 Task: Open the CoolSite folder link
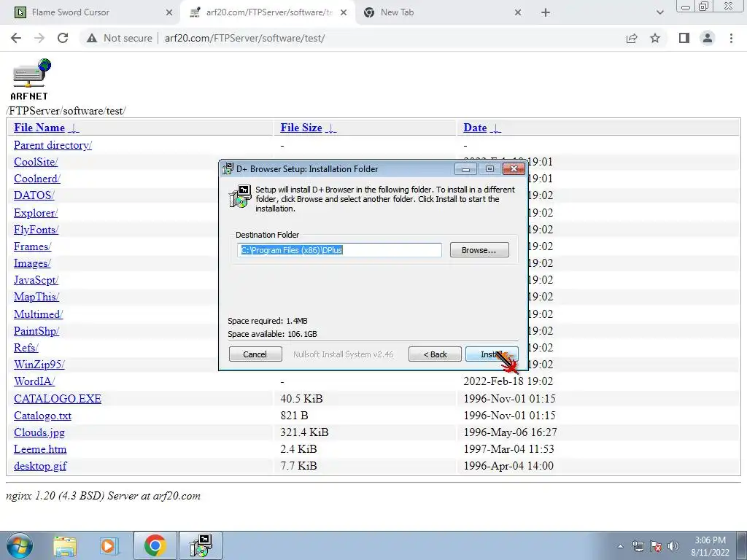pos(36,161)
